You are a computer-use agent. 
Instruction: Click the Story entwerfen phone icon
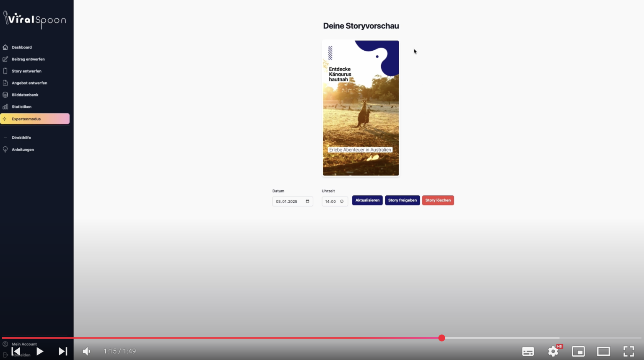coord(5,71)
